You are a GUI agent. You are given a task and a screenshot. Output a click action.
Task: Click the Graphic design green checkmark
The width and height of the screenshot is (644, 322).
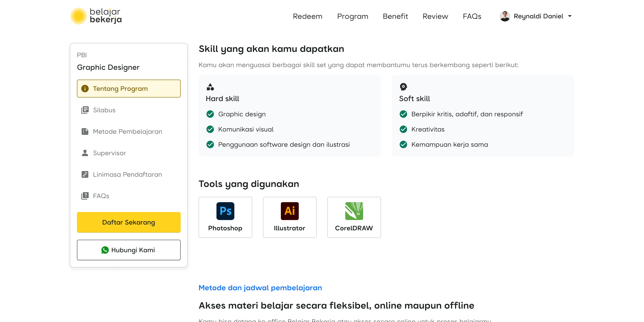(x=210, y=114)
